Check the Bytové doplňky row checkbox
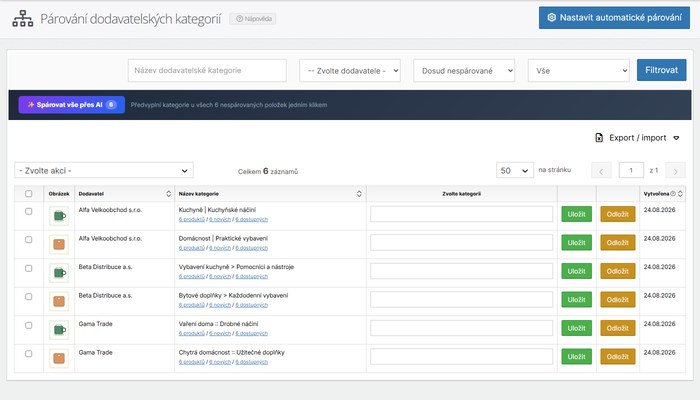Image resolution: width=700 pixels, height=400 pixels. (x=29, y=297)
